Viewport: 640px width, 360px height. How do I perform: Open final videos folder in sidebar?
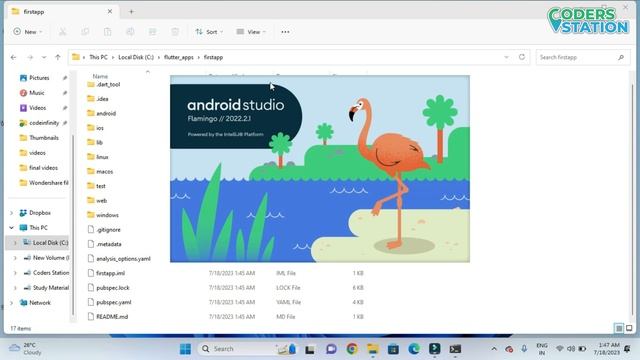point(43,168)
